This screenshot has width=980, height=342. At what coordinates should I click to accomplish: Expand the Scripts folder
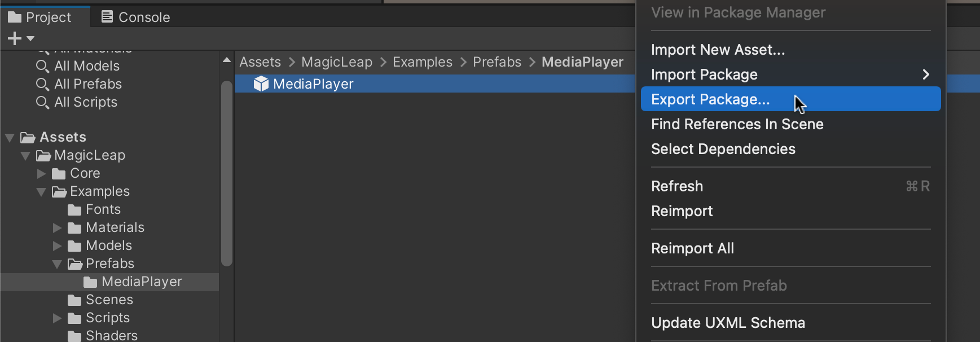click(x=57, y=318)
